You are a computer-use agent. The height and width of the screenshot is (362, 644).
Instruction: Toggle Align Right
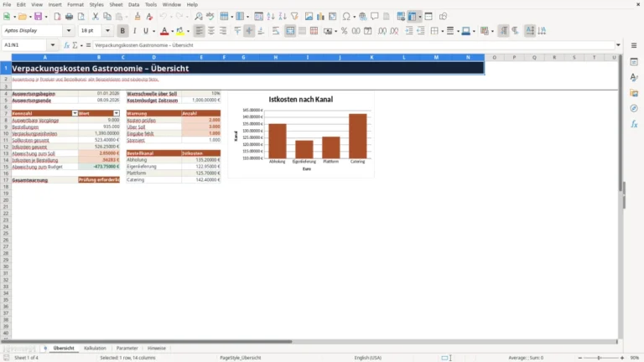tap(223, 31)
